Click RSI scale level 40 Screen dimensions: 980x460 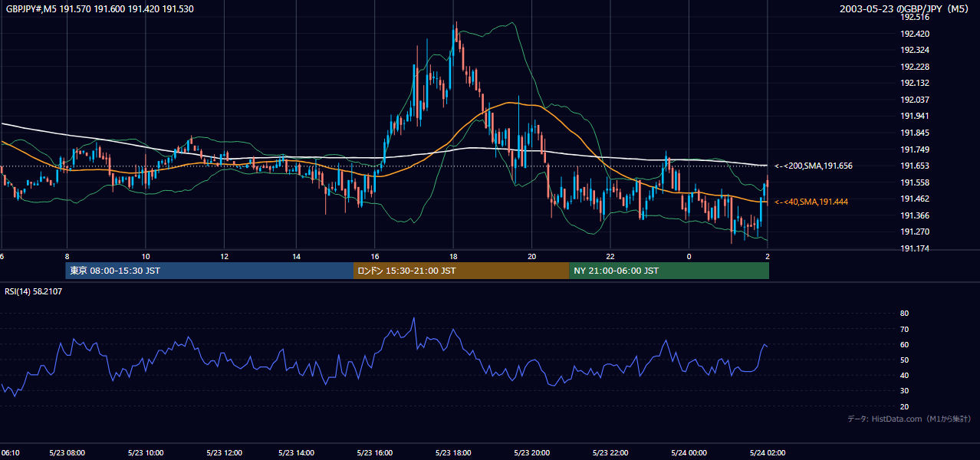(904, 375)
